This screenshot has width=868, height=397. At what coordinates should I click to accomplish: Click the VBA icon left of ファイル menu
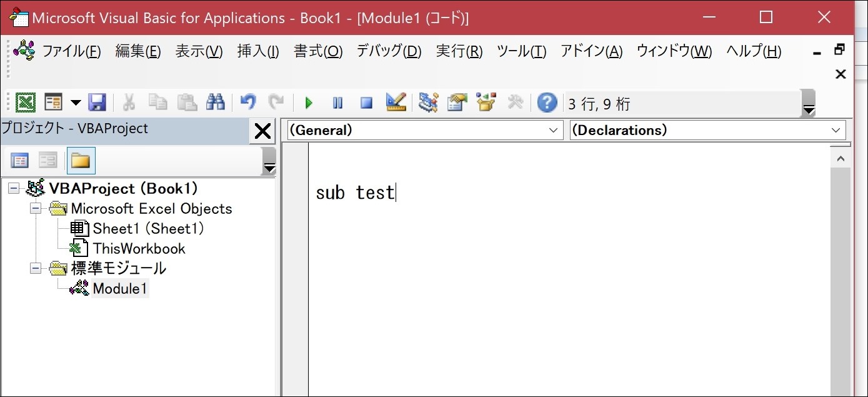pyautogui.click(x=24, y=50)
